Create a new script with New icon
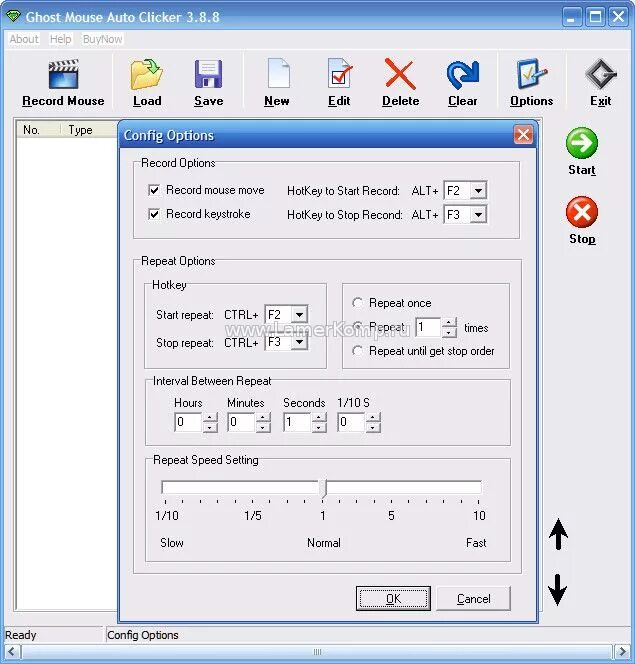635x664 pixels. [x=279, y=73]
